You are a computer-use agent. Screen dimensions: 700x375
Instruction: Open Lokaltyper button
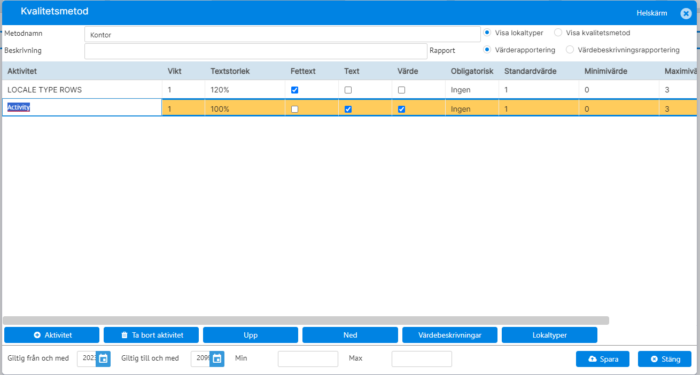pyautogui.click(x=550, y=335)
